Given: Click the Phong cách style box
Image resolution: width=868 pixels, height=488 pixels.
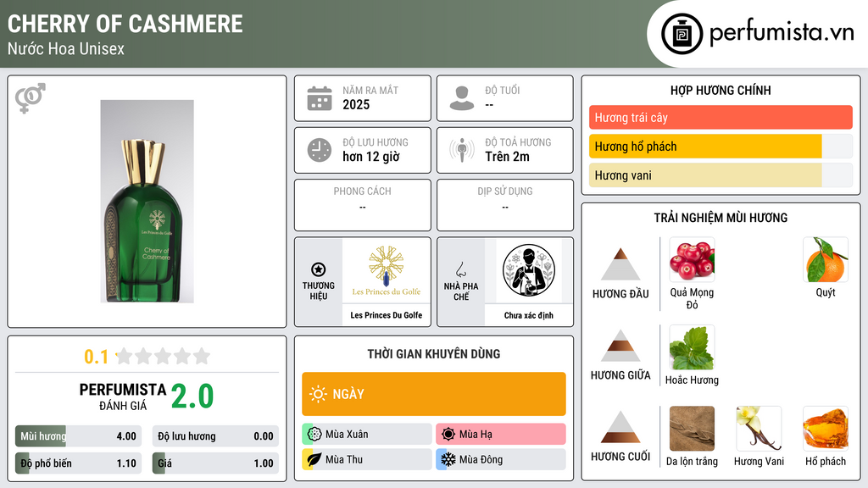Looking at the screenshot, I should click(x=363, y=205).
